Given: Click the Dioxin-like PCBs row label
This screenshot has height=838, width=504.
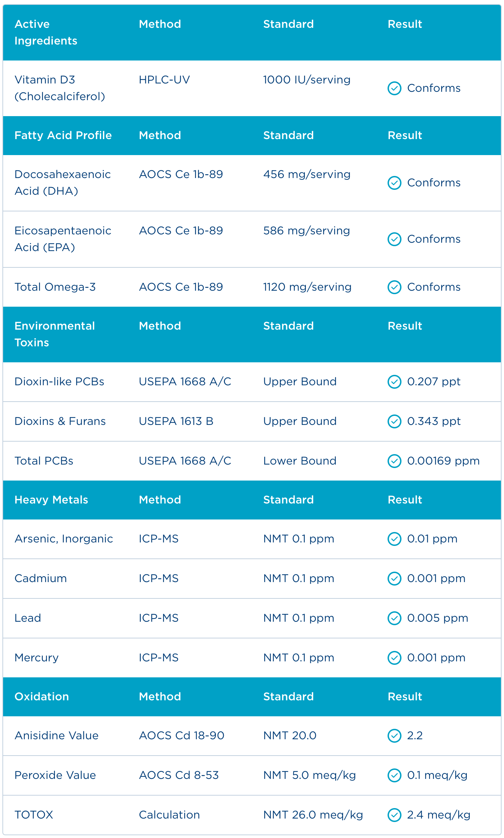Looking at the screenshot, I should [59, 382].
